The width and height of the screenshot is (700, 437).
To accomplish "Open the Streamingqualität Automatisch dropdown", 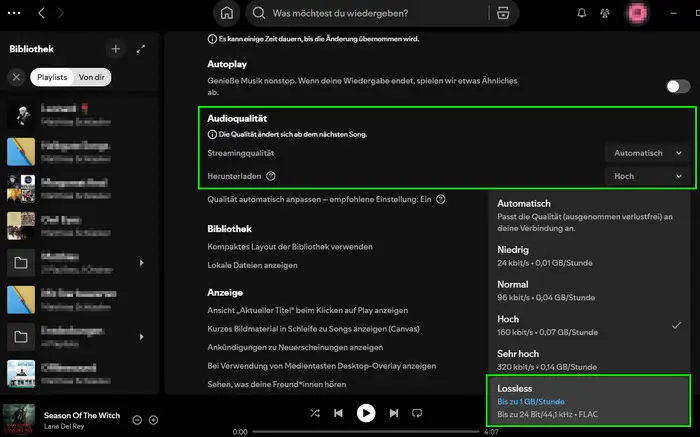I will tap(648, 153).
